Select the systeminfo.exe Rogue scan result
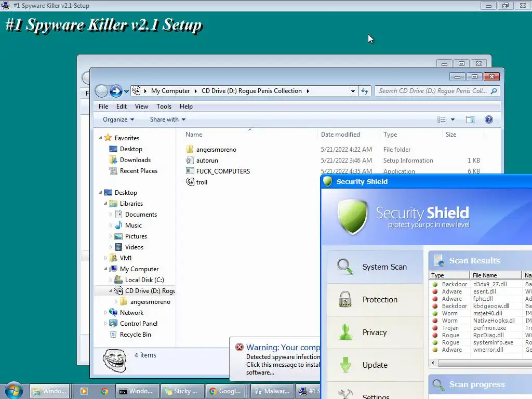 (x=480, y=342)
